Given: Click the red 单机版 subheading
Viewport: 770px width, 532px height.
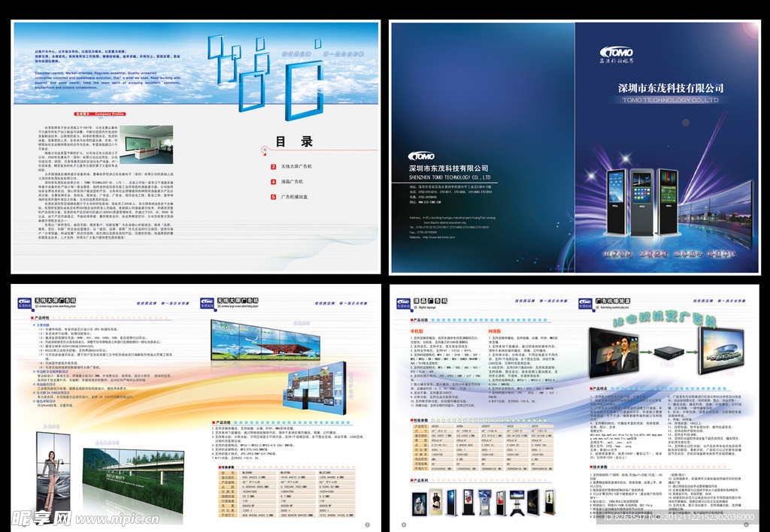Looking at the screenshot, I should pos(417,332).
